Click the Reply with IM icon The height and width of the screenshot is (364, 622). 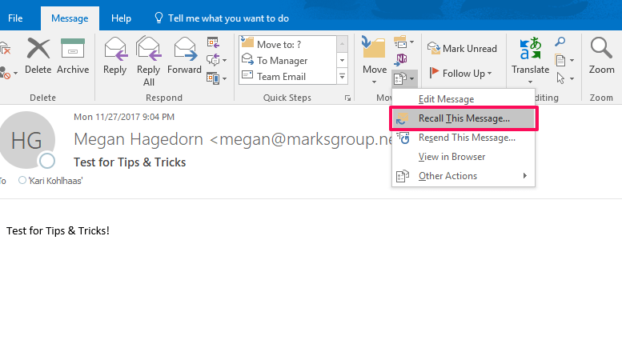(213, 60)
